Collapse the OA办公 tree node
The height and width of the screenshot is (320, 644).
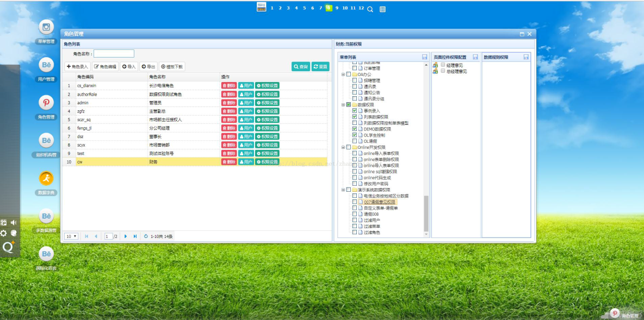343,74
